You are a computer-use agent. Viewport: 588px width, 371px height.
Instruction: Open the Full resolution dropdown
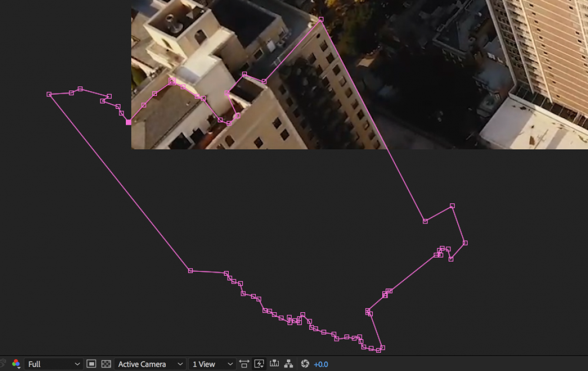point(53,364)
